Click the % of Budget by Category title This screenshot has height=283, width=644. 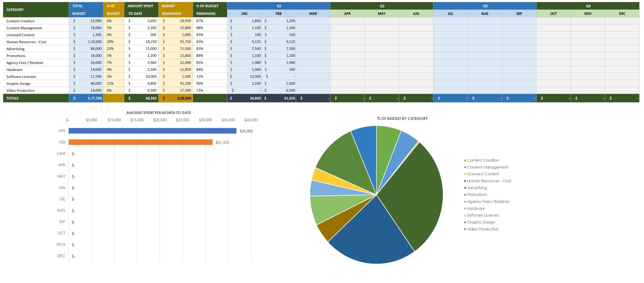point(402,118)
